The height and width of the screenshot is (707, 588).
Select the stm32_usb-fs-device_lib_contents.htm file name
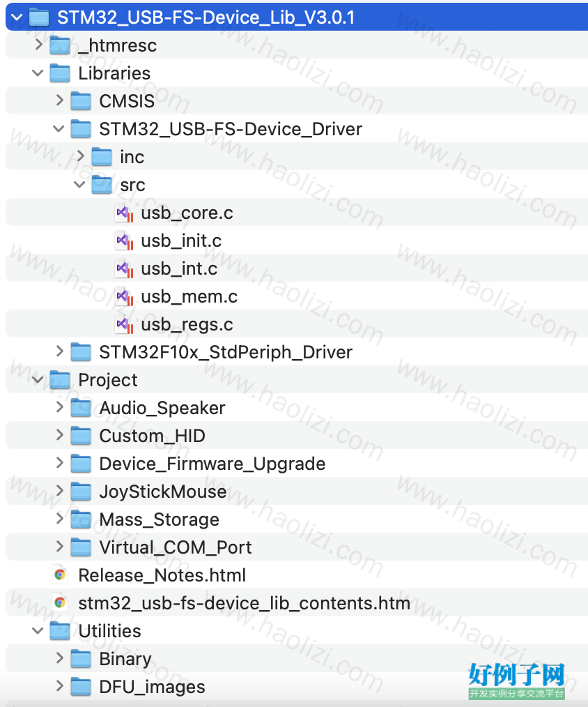point(245,603)
